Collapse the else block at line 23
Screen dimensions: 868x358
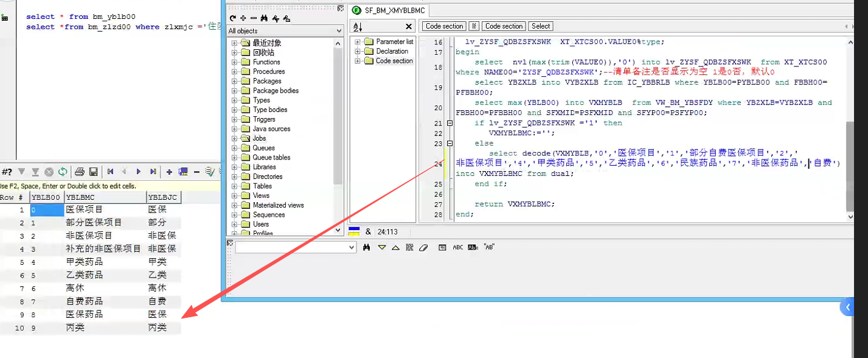click(x=450, y=144)
